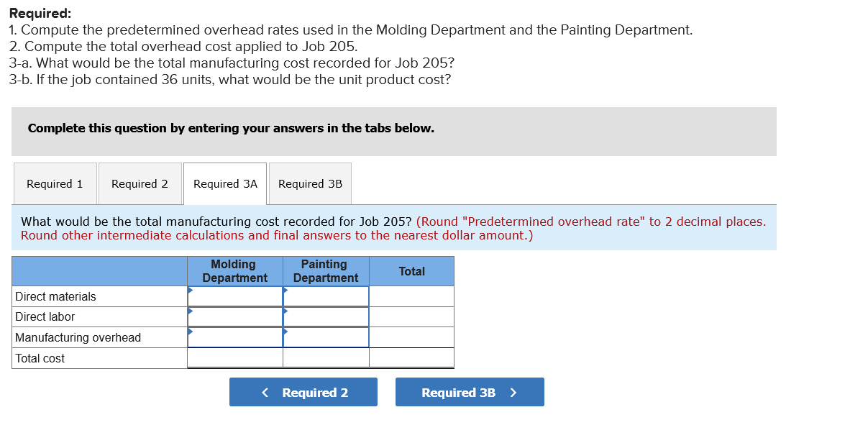Switch to the Required 2 tab
Viewport: 868px width, 443px height.
(x=140, y=183)
